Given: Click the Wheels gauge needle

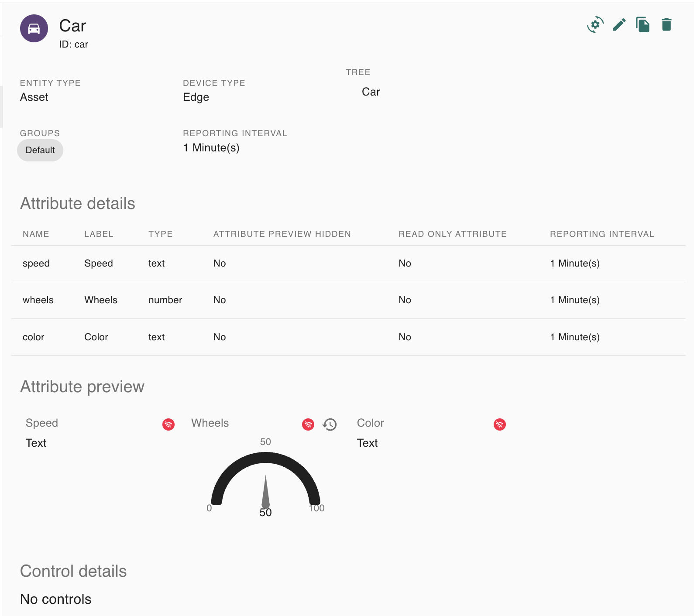Looking at the screenshot, I should [x=265, y=492].
